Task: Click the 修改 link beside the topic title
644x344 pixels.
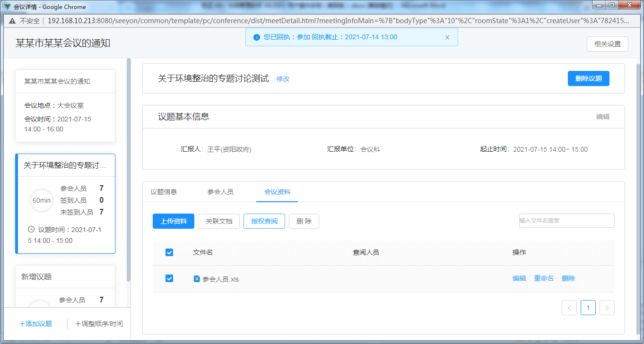Action: click(x=283, y=79)
